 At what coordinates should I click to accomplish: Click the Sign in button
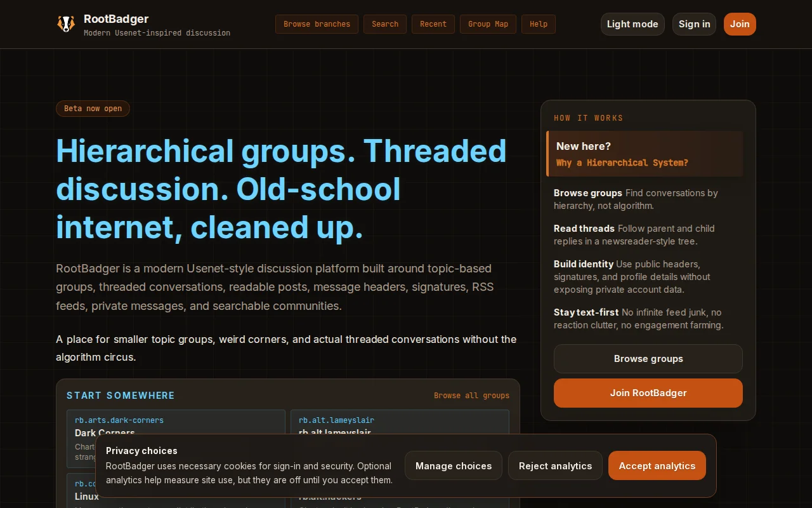tap(694, 24)
